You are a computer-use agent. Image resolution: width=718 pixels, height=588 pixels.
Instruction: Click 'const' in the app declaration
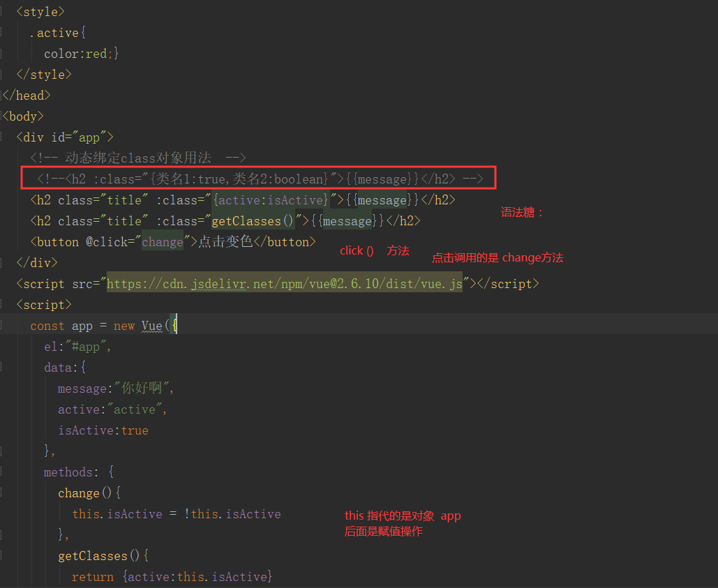pyautogui.click(x=47, y=326)
